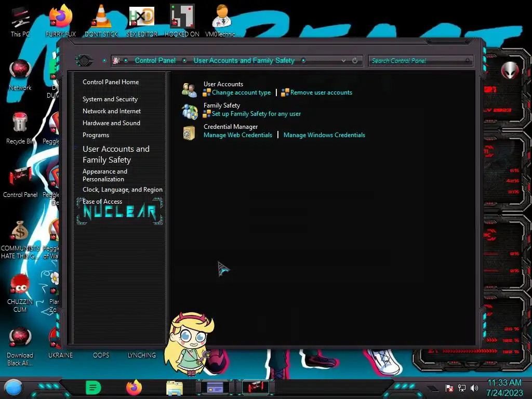
Task: Select Appearance and Personalization in sidebar
Action: click(x=105, y=175)
